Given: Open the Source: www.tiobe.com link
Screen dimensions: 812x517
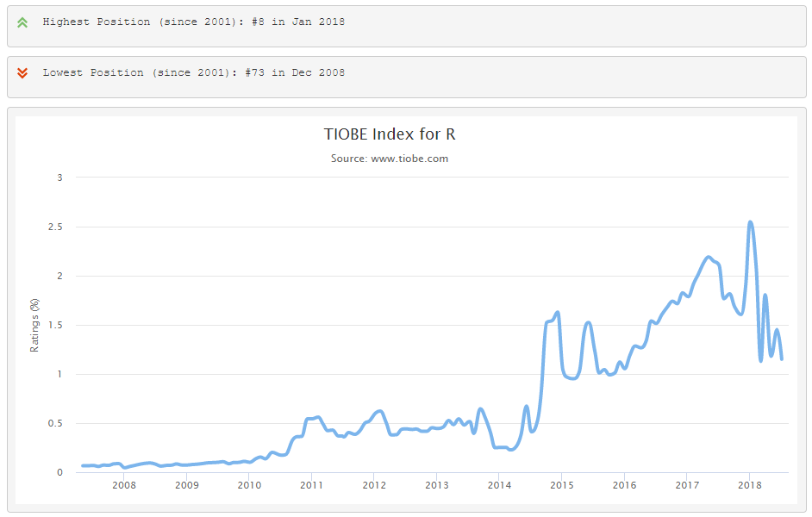Looking at the screenshot, I should [x=390, y=159].
